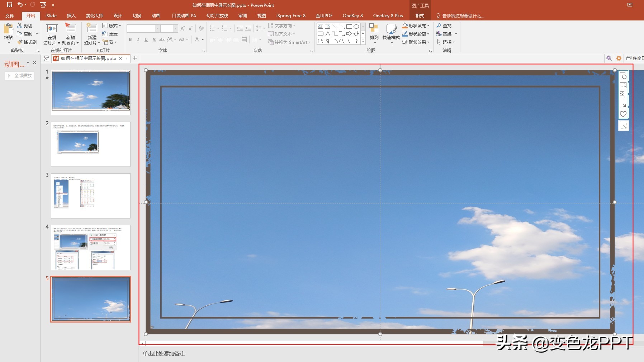Image resolution: width=644 pixels, height=362 pixels.
Task: Open 在线幻灯片 online slides button
Action: point(52,34)
